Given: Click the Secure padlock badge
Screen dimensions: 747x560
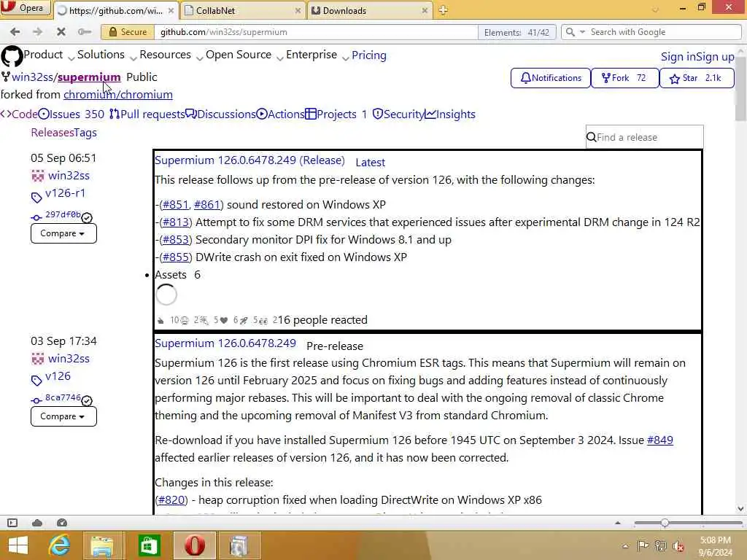Looking at the screenshot, I should tap(128, 32).
